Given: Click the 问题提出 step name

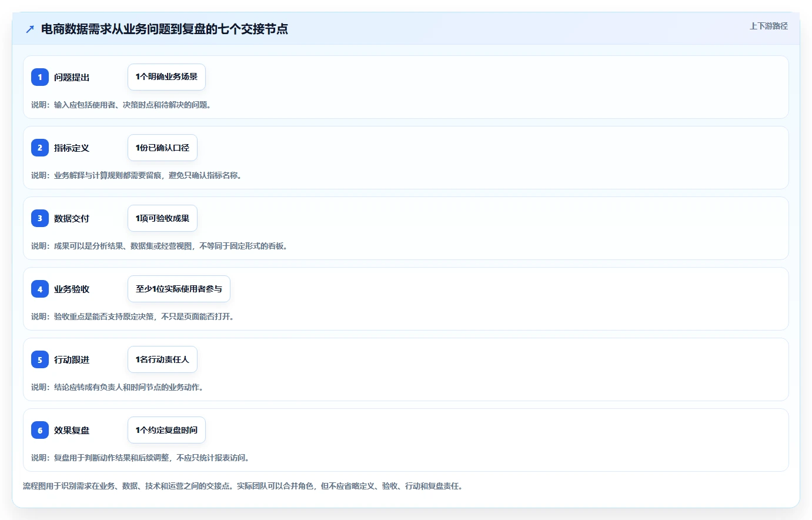Looking at the screenshot, I should (x=72, y=77).
